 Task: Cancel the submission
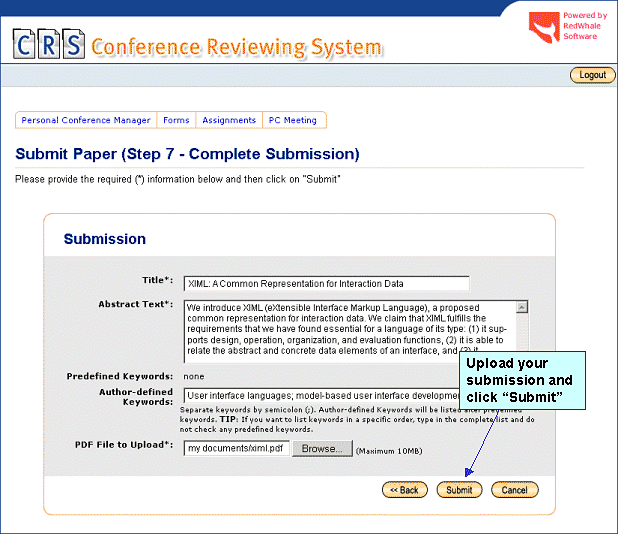[x=514, y=490]
